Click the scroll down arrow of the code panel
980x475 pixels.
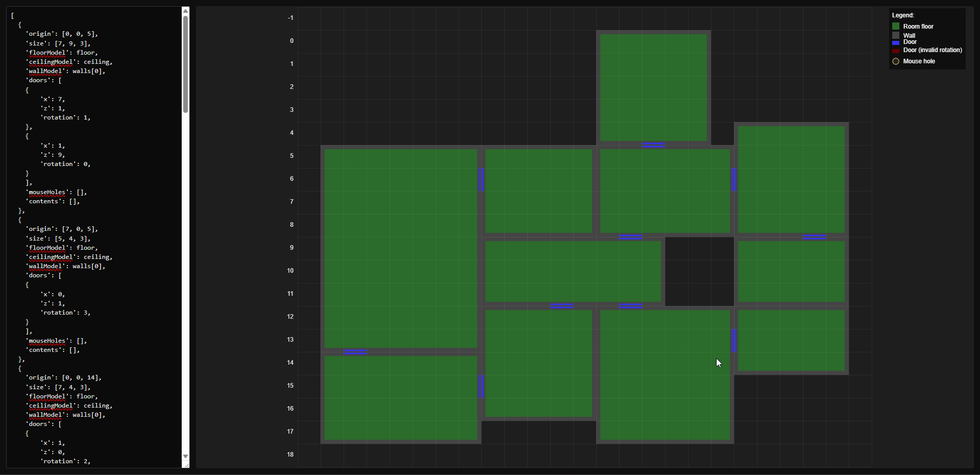(x=185, y=456)
